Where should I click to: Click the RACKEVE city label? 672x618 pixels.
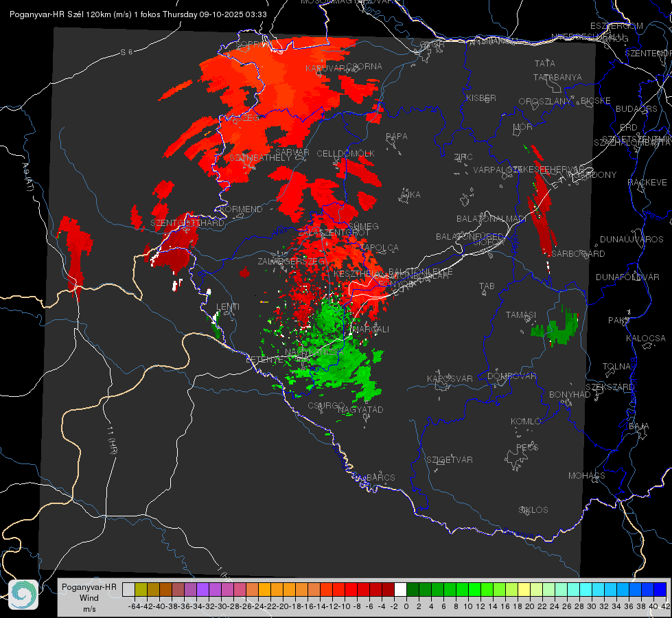pos(647,183)
